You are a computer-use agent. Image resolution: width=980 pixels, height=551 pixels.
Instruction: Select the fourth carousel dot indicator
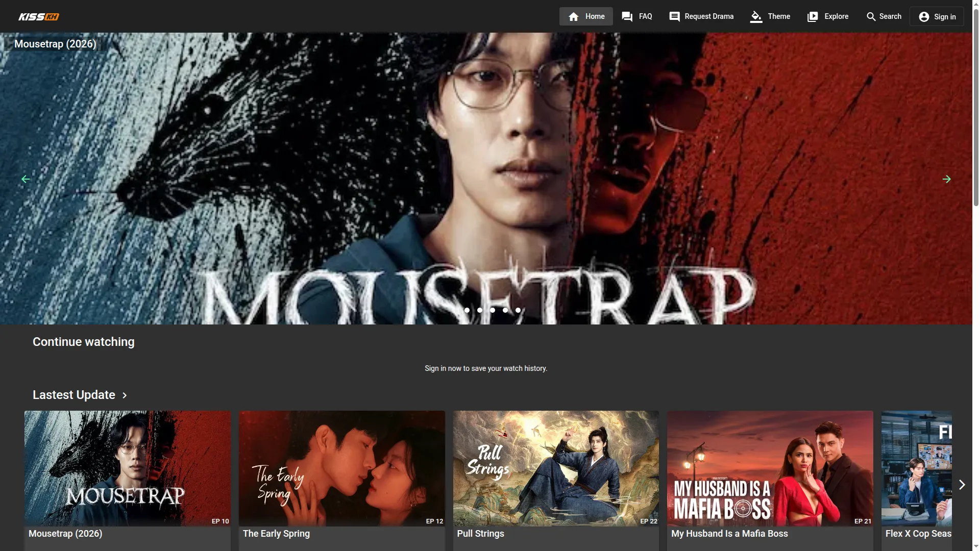click(x=505, y=310)
